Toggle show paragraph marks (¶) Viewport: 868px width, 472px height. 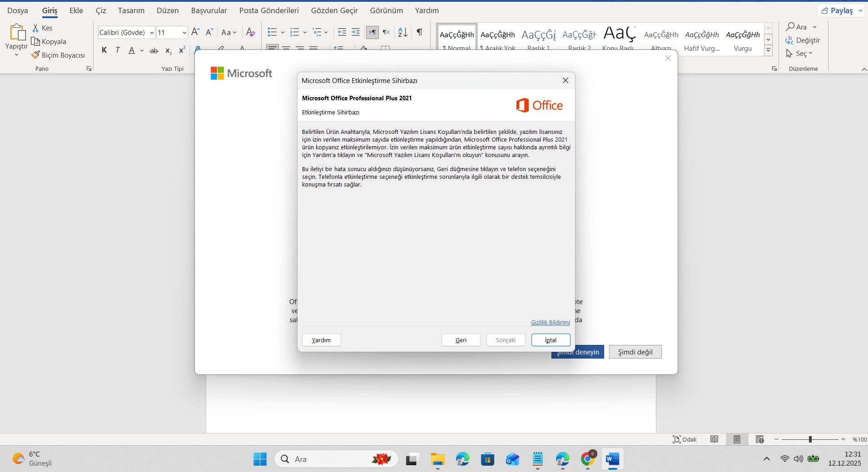coord(420,32)
